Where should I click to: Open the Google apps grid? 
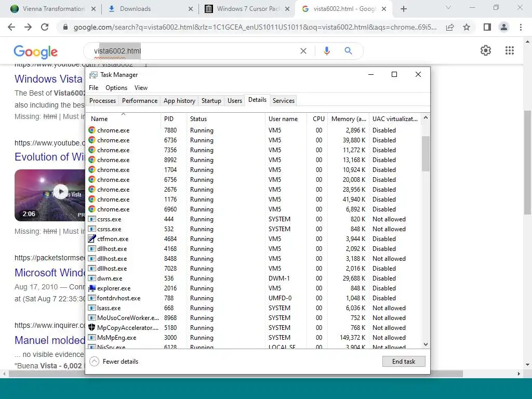(509, 50)
